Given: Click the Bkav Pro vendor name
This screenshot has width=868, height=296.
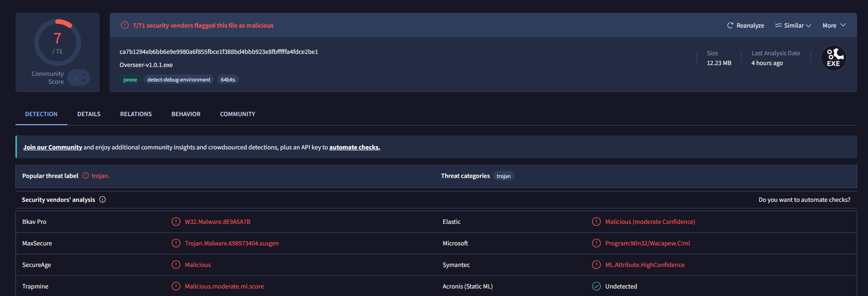Looking at the screenshot, I should tap(34, 222).
